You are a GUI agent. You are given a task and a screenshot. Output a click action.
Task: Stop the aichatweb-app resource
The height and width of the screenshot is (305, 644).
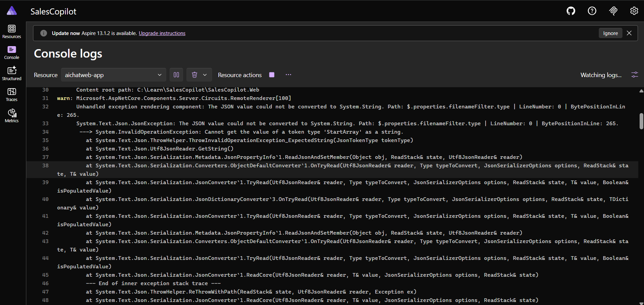(x=272, y=75)
